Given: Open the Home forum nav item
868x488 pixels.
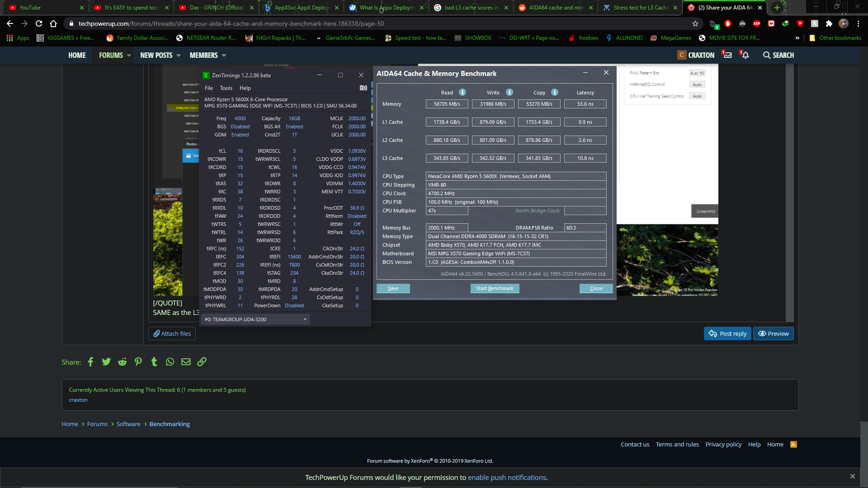Looking at the screenshot, I should [77, 55].
